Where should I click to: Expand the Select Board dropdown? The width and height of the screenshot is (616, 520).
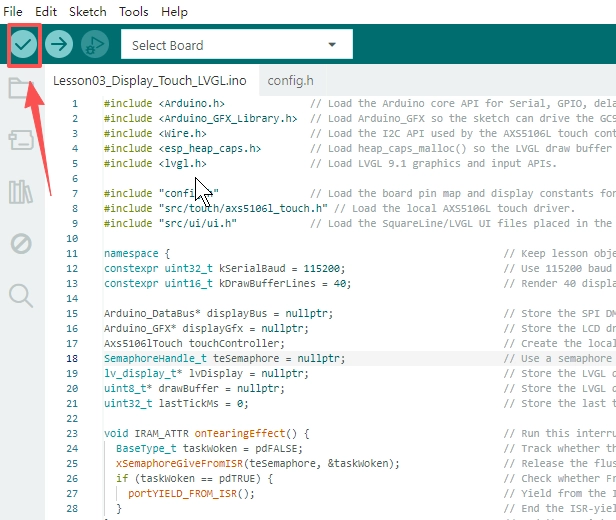click(x=236, y=44)
